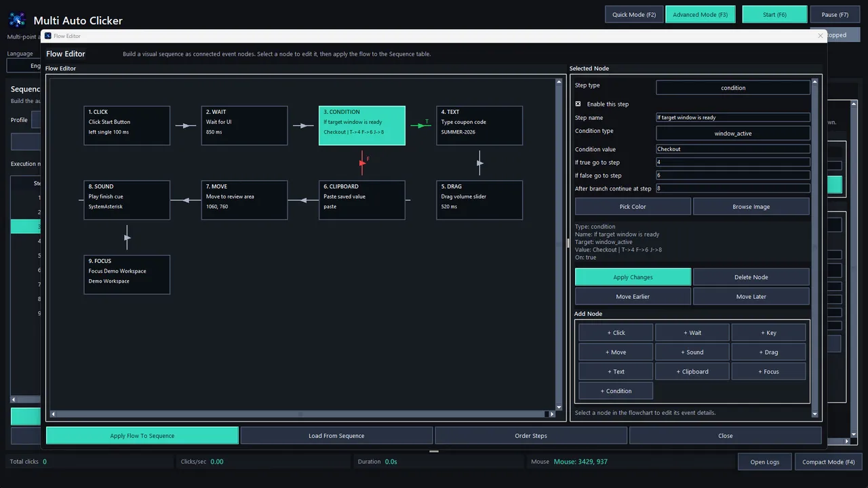868x488 pixels.
Task: Click the Browse Image button
Action: coord(751,207)
